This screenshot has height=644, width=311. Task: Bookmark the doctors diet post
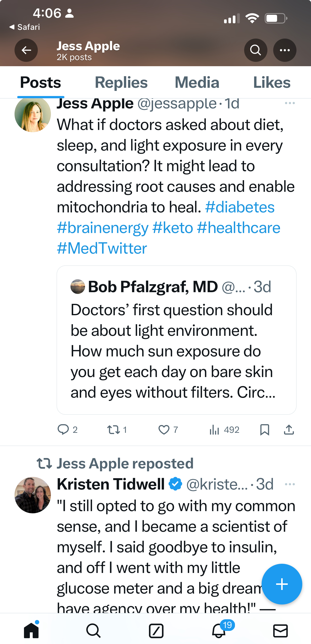[264, 430]
